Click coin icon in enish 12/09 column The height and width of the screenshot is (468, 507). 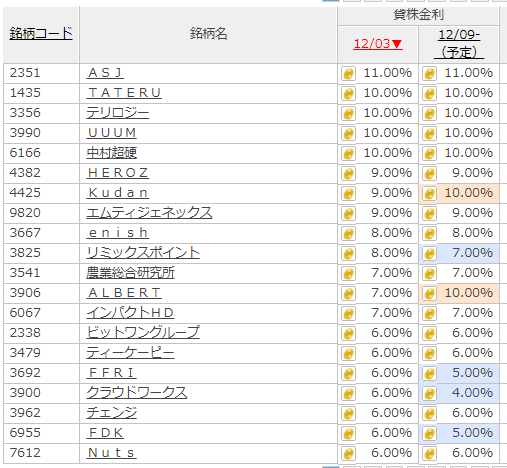429,234
